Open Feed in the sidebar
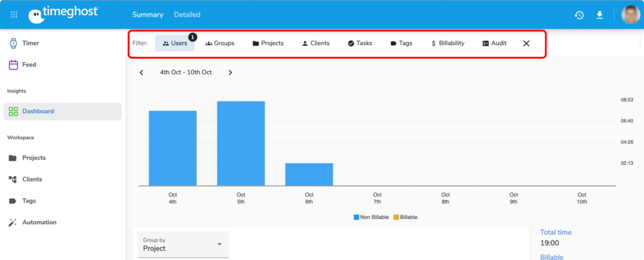 (x=29, y=65)
